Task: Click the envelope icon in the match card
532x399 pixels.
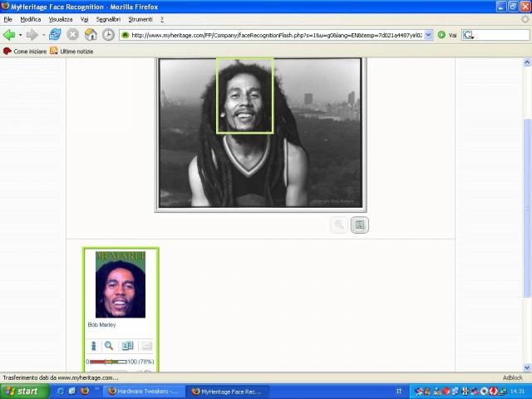Action: [145, 346]
